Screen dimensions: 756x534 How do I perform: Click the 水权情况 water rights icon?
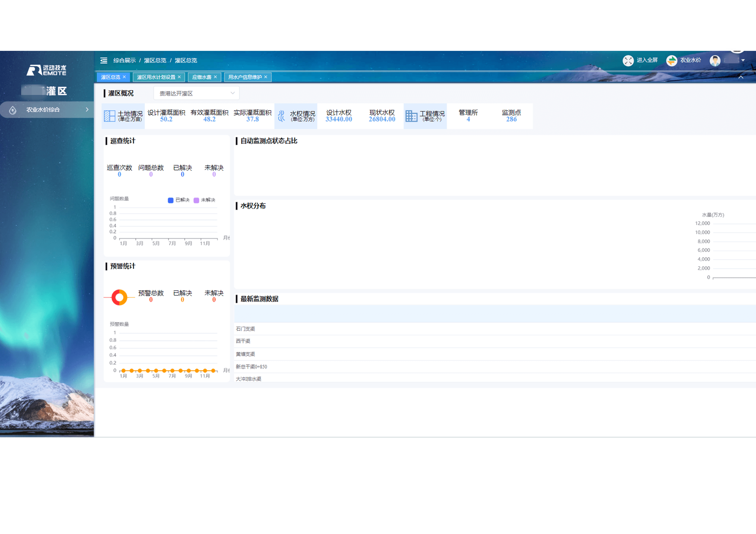(x=281, y=116)
